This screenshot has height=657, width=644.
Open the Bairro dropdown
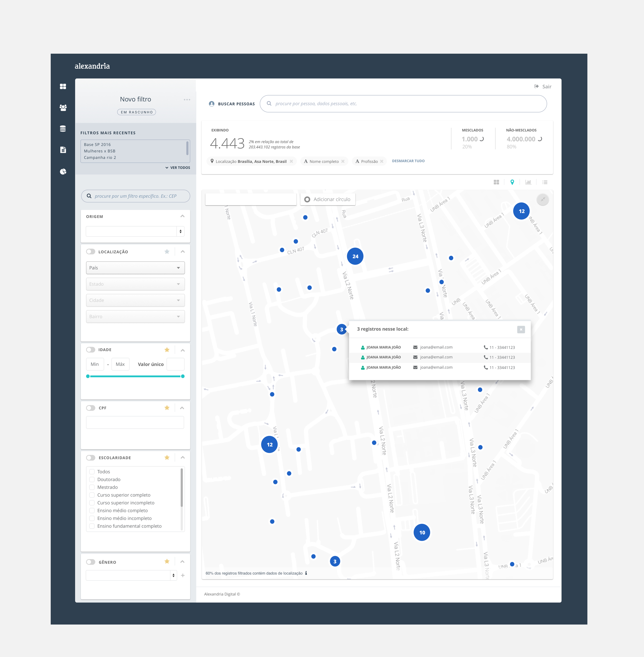(x=135, y=317)
